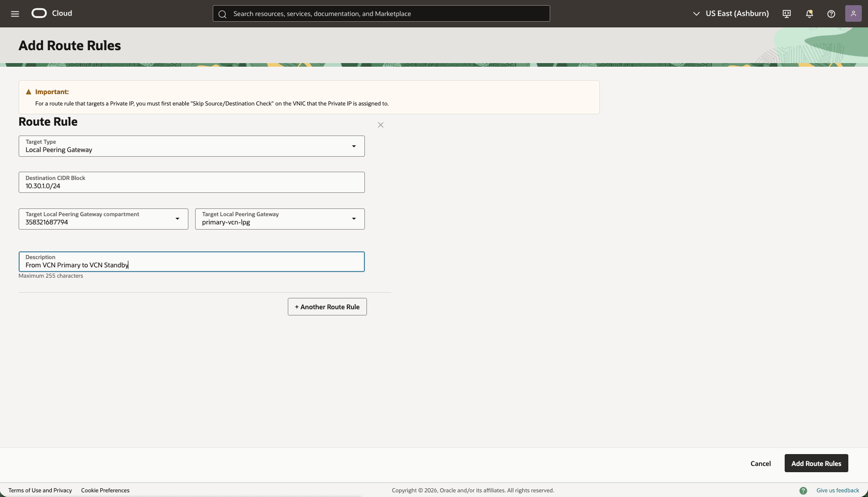Open Terms of Use and Privacy
The image size is (868, 497).
40,490
